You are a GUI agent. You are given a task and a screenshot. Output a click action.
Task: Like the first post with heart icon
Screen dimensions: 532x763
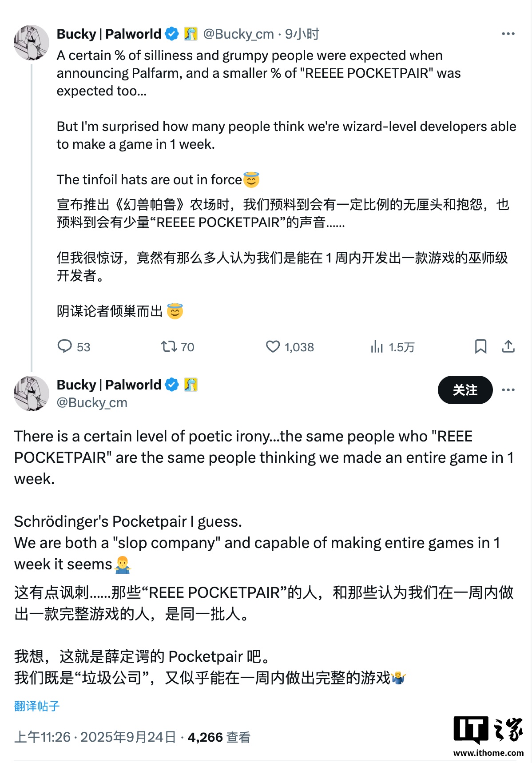click(273, 346)
